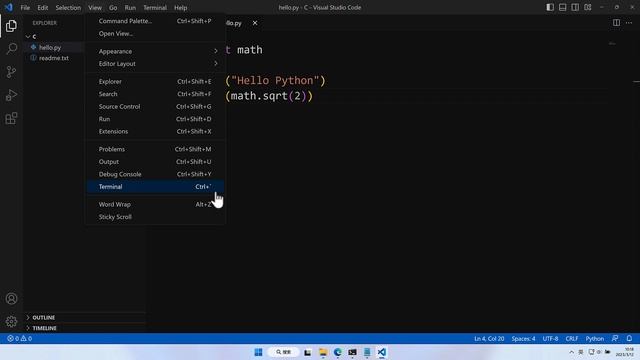Image resolution: width=640 pixels, height=360 pixels.
Task: Select Source Control in the View menu
Action: click(155, 107)
